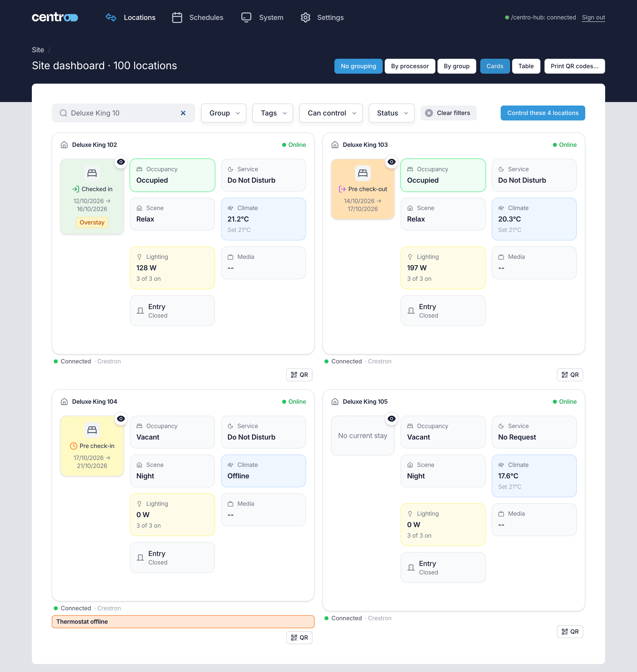The height and width of the screenshot is (672, 637).
Task: Open the Can control dropdown
Action: click(x=331, y=113)
